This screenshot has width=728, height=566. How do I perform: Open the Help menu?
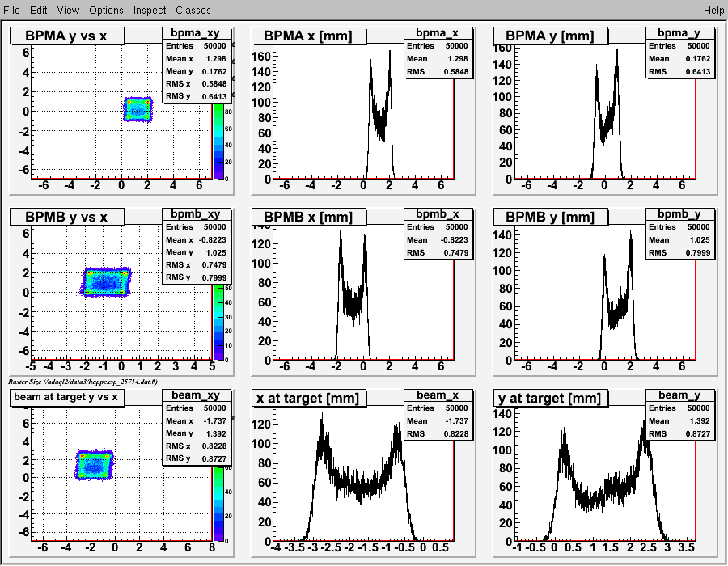(x=713, y=11)
